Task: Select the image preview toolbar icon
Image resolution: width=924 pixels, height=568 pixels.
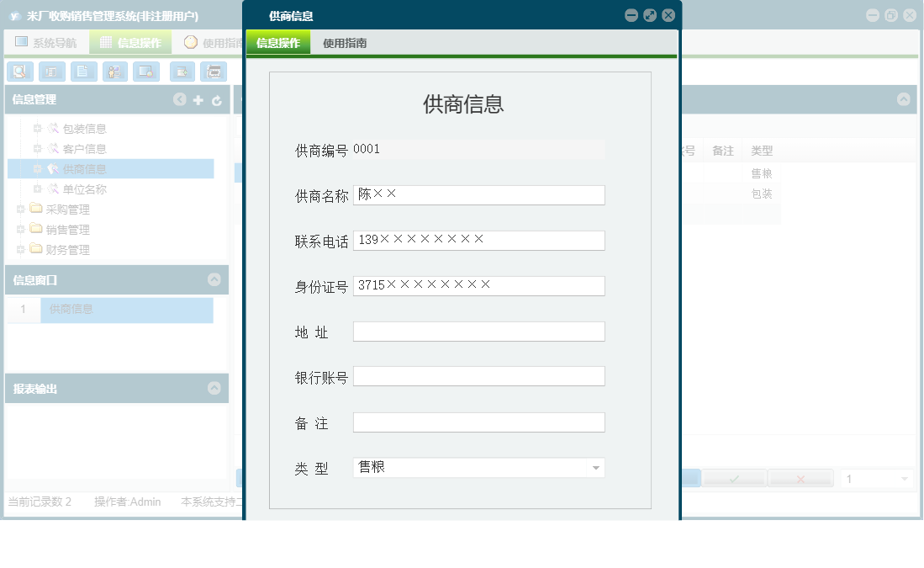Action: coord(146,72)
